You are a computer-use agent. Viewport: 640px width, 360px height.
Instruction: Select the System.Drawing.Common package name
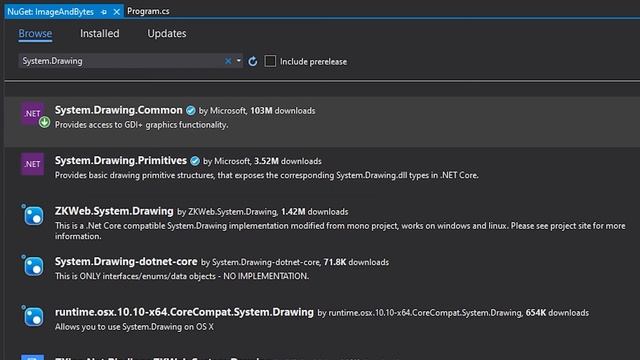(119, 110)
